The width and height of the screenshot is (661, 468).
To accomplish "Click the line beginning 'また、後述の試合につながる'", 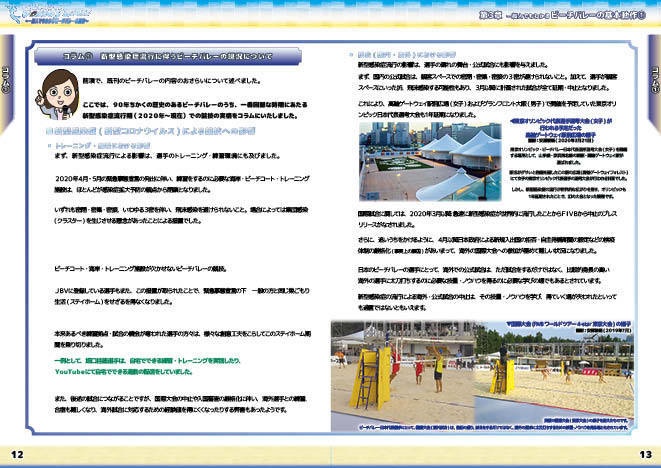I will 181,398.
